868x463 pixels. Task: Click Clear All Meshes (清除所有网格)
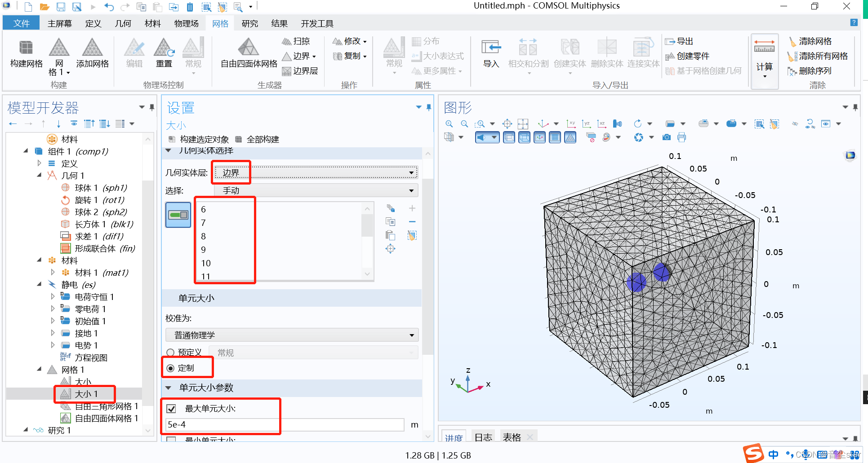click(x=818, y=56)
